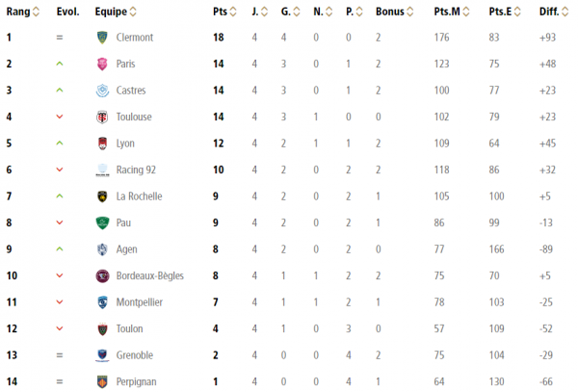Open the Montpellier team link
This screenshot has height=392, width=578.
click(x=140, y=301)
